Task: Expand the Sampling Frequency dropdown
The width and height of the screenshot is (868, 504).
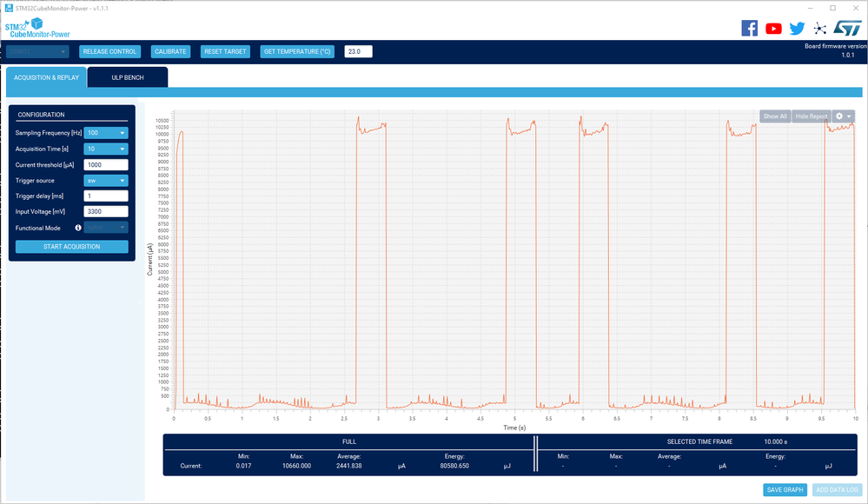Action: 106,133
